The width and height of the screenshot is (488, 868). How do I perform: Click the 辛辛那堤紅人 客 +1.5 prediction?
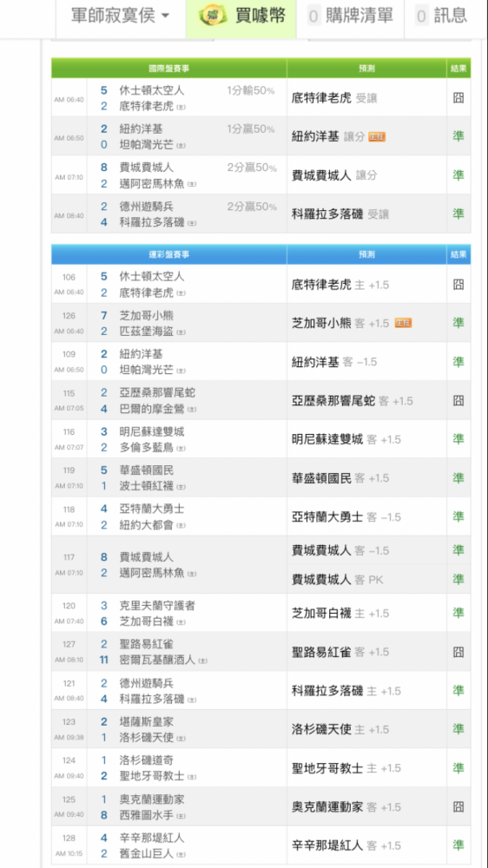coord(346,845)
